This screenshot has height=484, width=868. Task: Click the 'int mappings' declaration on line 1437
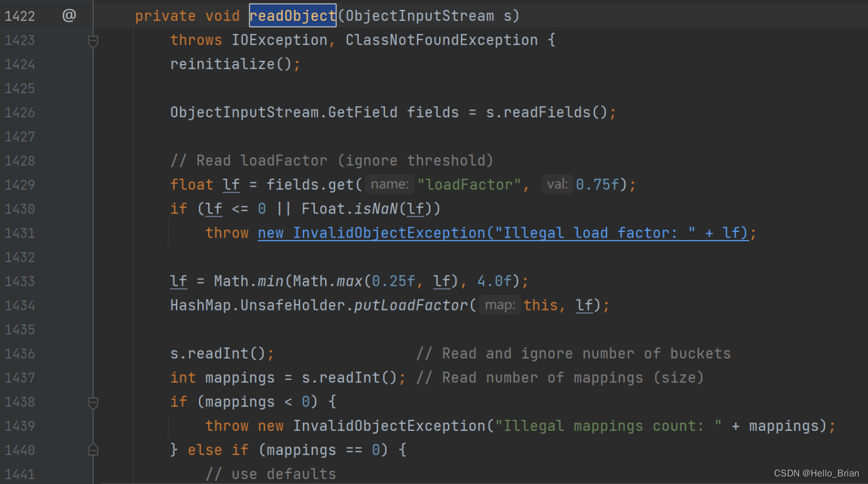tap(222, 378)
